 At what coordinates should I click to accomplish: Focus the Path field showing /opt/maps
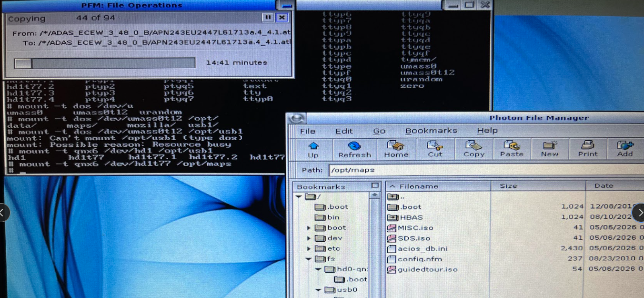tap(486, 170)
